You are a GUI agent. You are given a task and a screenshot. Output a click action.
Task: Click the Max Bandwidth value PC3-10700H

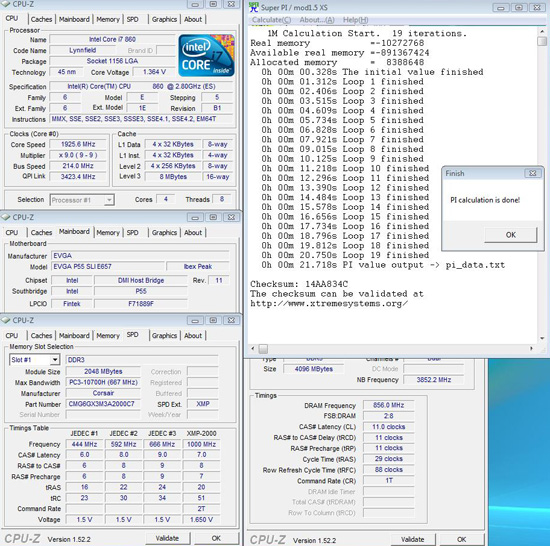[x=103, y=382]
